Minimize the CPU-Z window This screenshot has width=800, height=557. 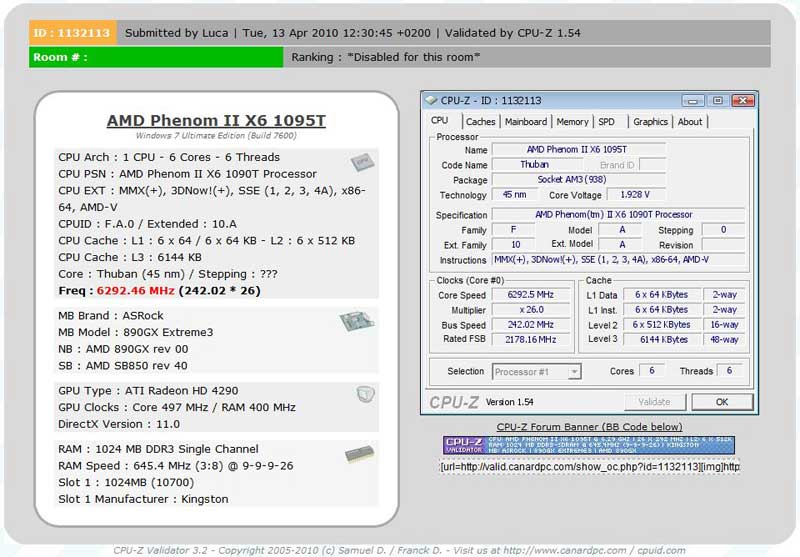(692, 100)
